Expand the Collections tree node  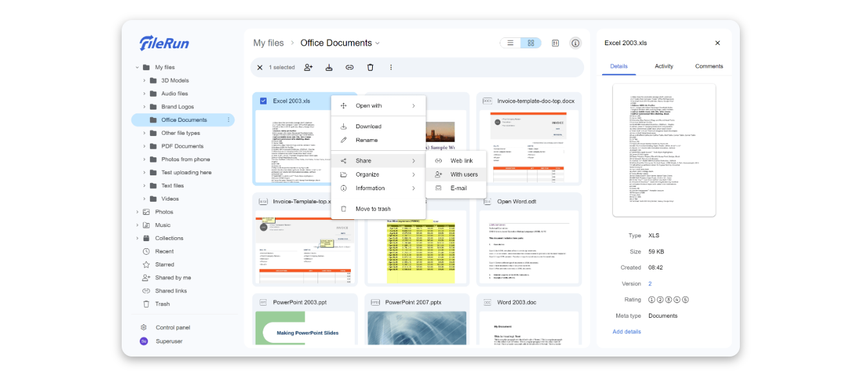point(137,238)
